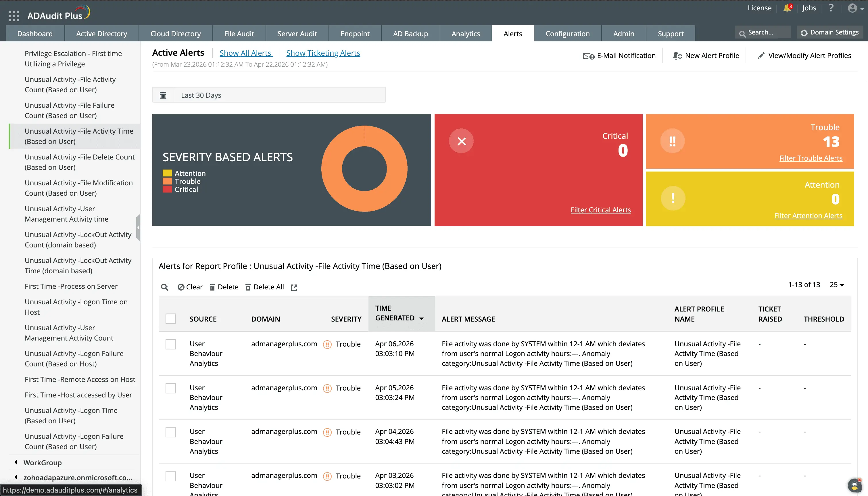The width and height of the screenshot is (868, 496).
Task: Click the Domain Settings gear button
Action: (x=829, y=32)
